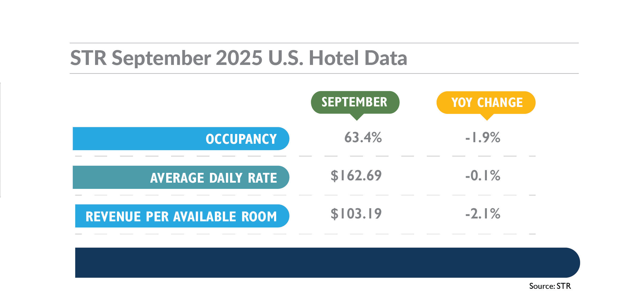
Task: Select the yellow YOY CHANGE column header
Action: 486,103
